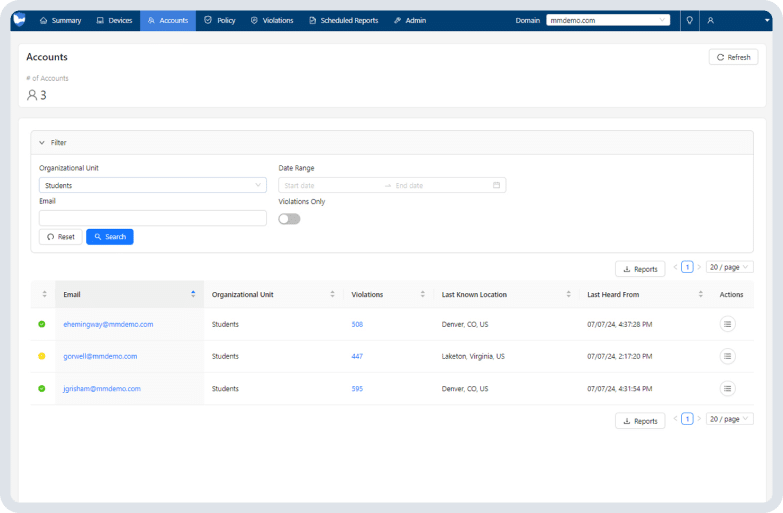Open gorwell@mmdemo.com account link

click(x=100, y=356)
